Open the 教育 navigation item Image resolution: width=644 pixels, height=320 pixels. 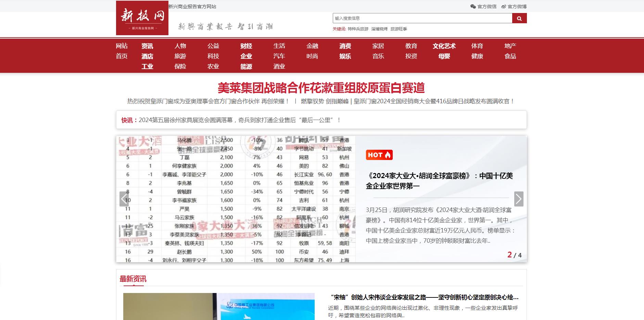coord(411,46)
